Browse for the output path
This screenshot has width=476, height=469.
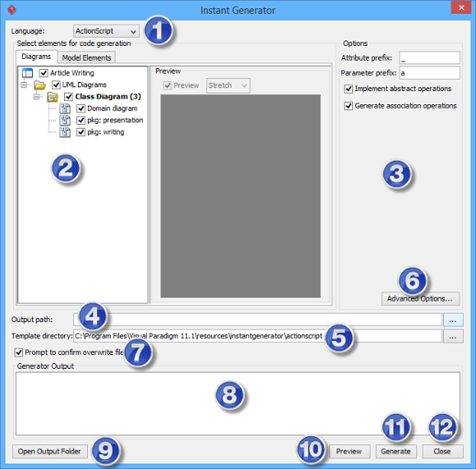pos(453,320)
